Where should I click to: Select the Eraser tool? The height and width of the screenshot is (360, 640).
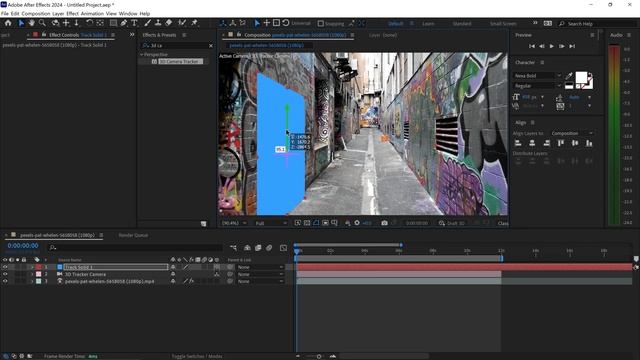click(169, 23)
